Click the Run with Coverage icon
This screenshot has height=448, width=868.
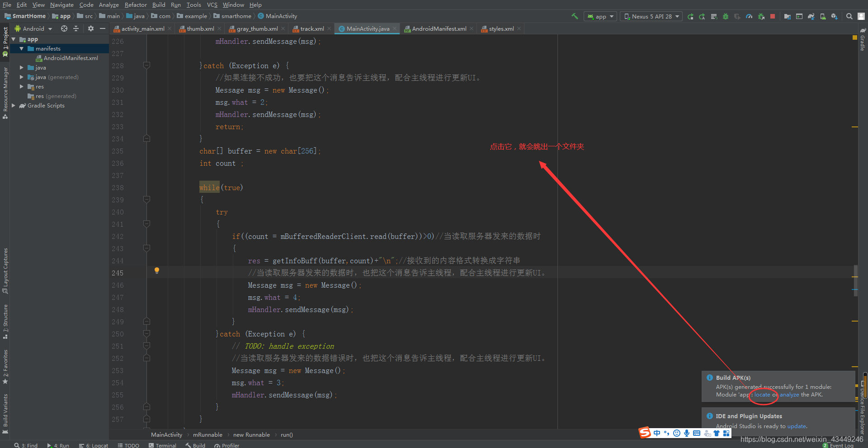[737, 16]
